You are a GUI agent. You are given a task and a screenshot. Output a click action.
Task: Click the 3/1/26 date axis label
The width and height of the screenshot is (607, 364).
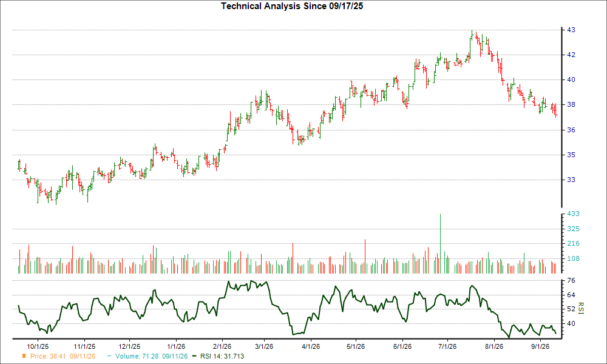coord(263,346)
